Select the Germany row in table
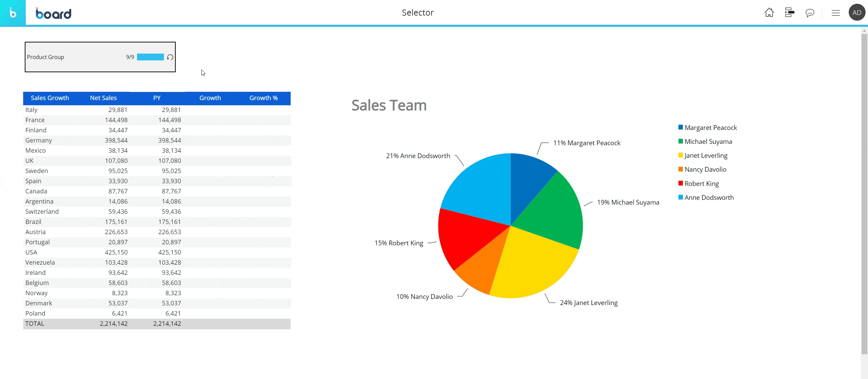This screenshot has height=379, width=868. [39, 140]
